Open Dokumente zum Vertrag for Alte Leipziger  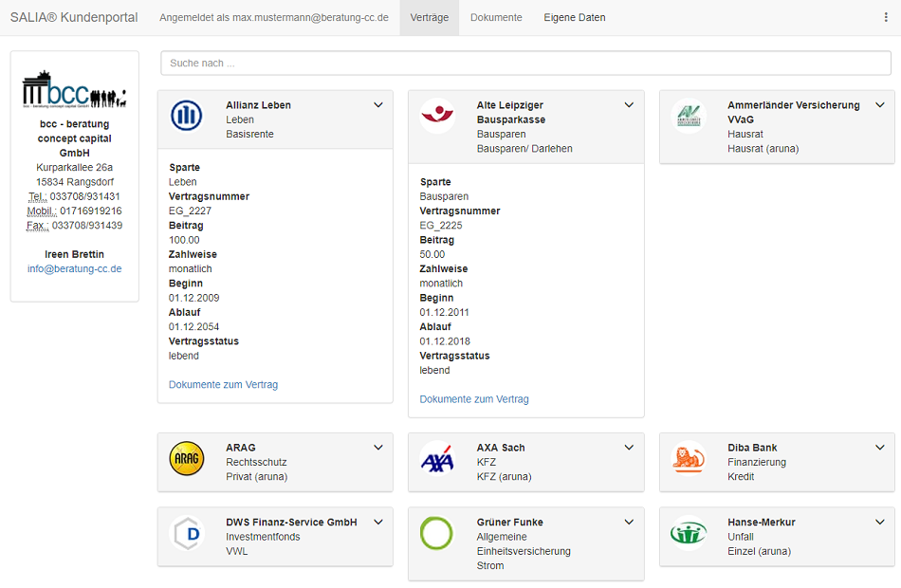tap(474, 399)
